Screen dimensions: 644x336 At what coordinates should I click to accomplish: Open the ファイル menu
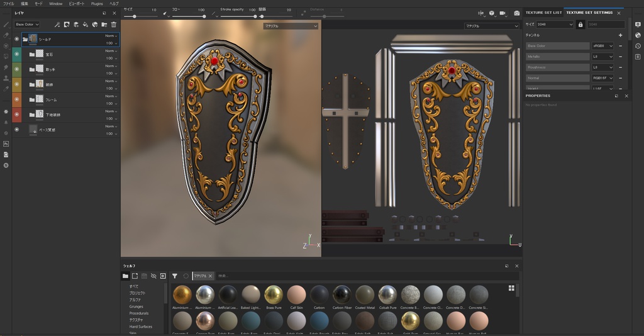[x=9, y=4]
